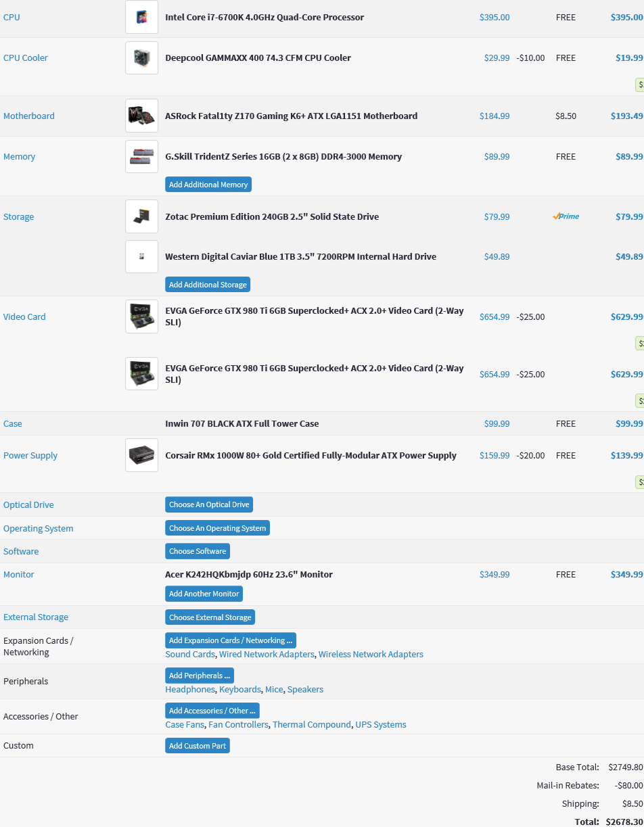Open the Power Supply category link
Screen dimensions: 644x827
coord(30,455)
